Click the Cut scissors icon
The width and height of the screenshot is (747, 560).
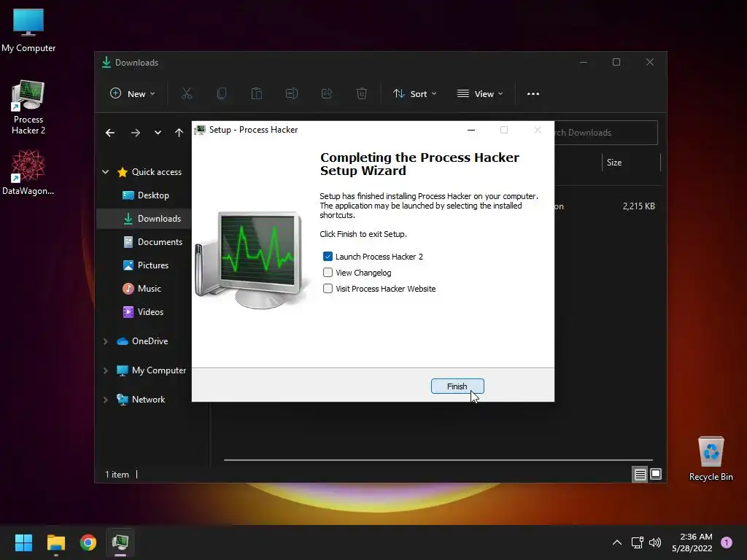click(x=187, y=94)
